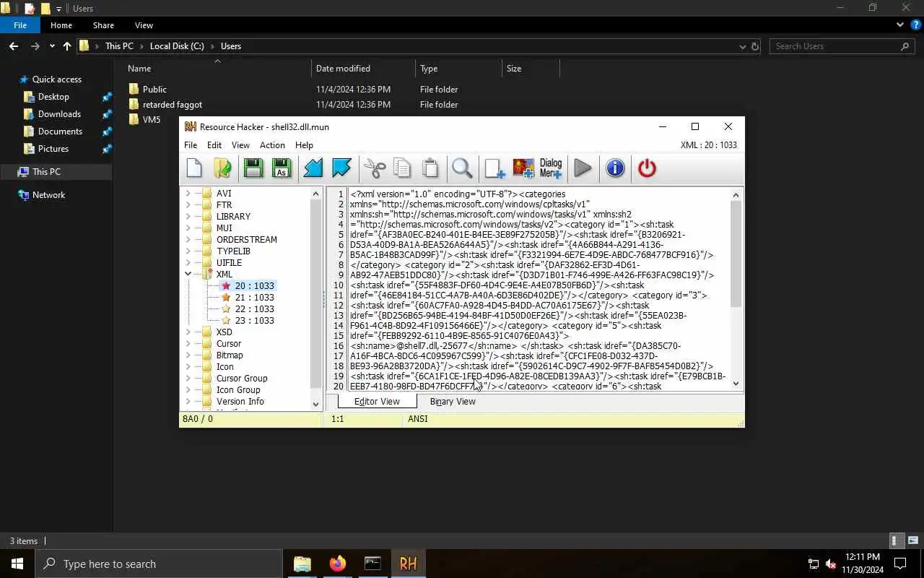
Task: Cut with the scissors icon
Action: point(375,168)
